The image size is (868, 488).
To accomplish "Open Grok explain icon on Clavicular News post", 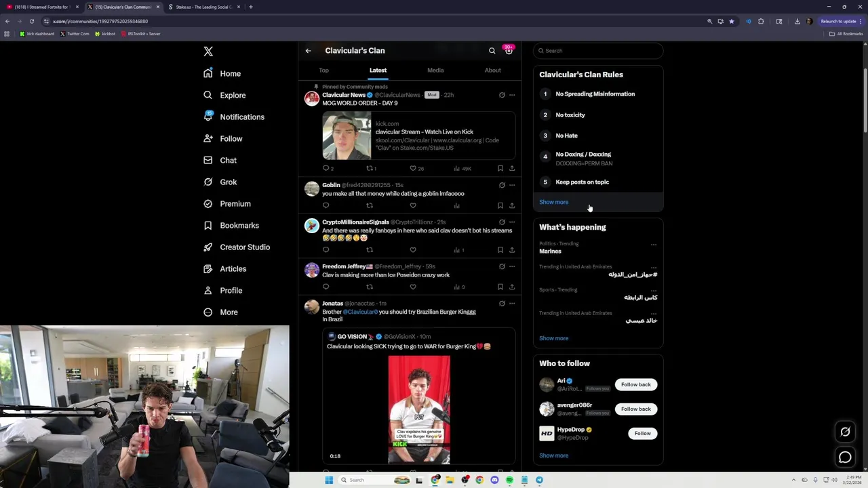I will click(x=502, y=95).
